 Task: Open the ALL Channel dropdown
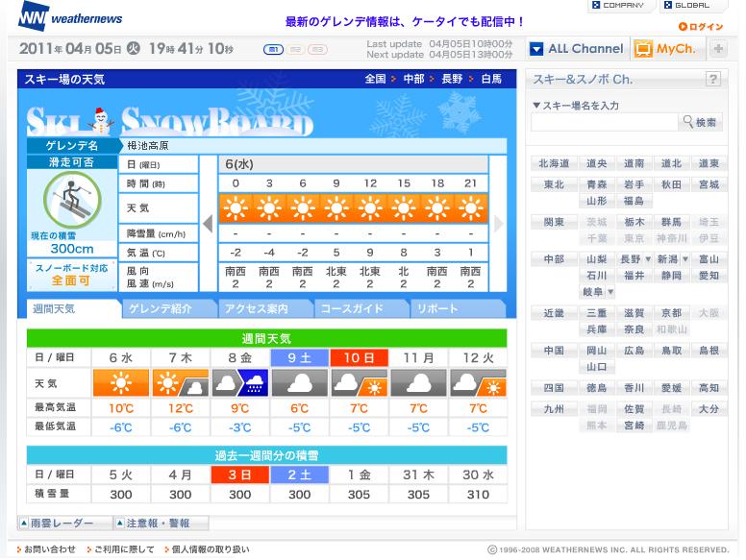577,48
